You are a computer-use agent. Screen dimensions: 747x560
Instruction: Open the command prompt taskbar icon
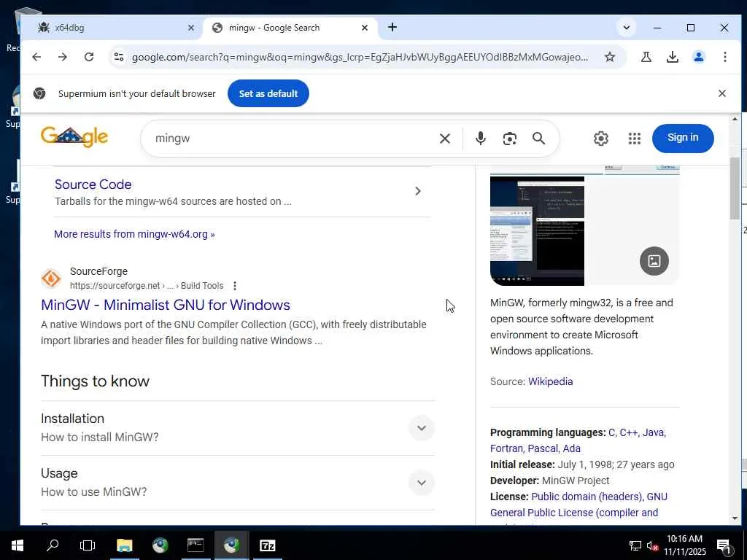pos(196,545)
